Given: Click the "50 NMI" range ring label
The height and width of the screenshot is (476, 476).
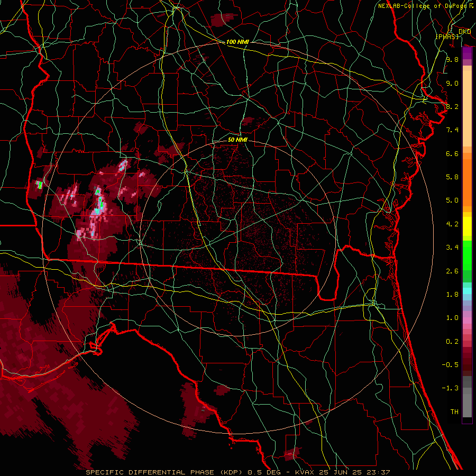Looking at the screenshot, I should click(237, 140).
